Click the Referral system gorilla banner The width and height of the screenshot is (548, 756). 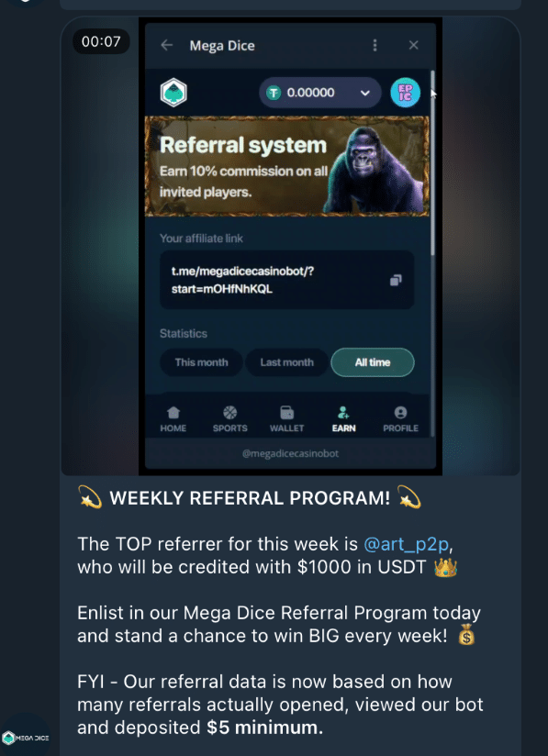coord(287,166)
